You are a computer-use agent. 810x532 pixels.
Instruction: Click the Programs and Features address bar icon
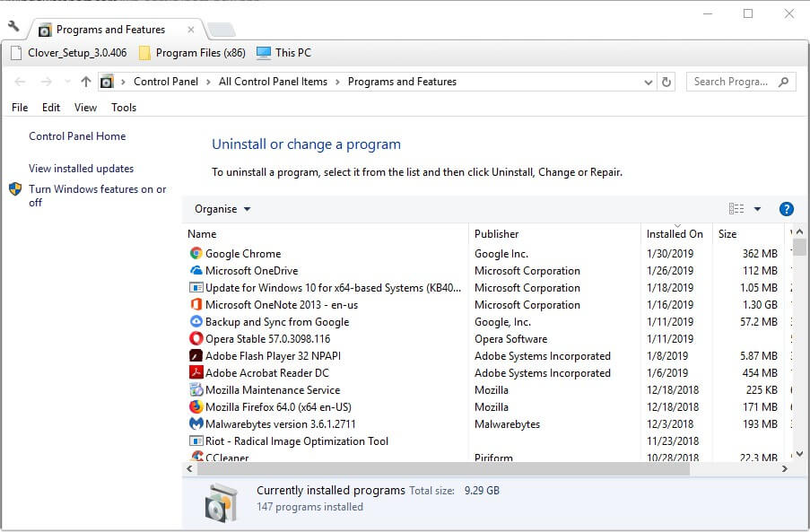coord(107,82)
